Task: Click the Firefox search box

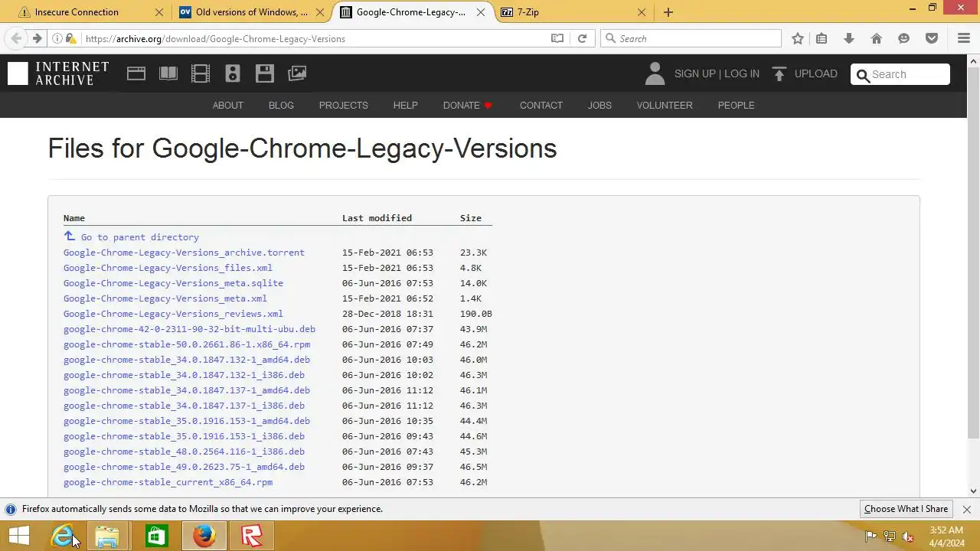Action: (x=691, y=38)
